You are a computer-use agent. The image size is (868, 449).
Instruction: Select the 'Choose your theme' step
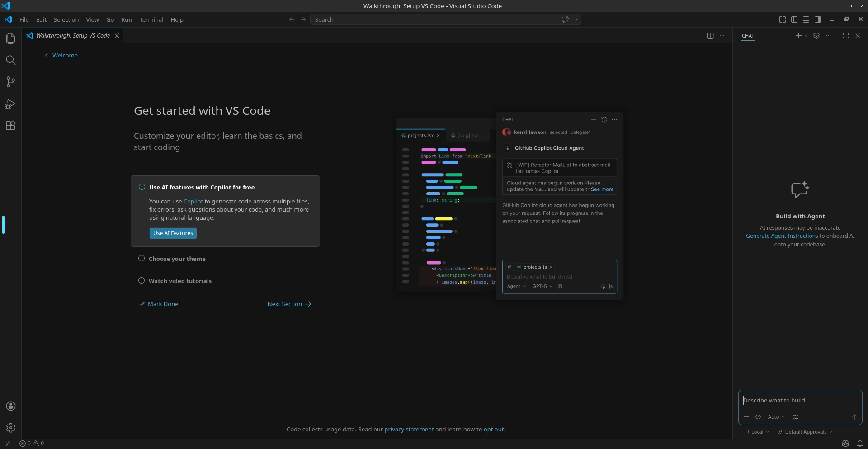coord(177,259)
